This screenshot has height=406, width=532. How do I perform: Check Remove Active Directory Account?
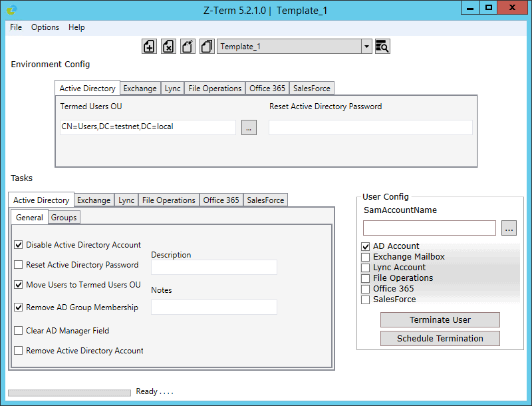point(19,351)
